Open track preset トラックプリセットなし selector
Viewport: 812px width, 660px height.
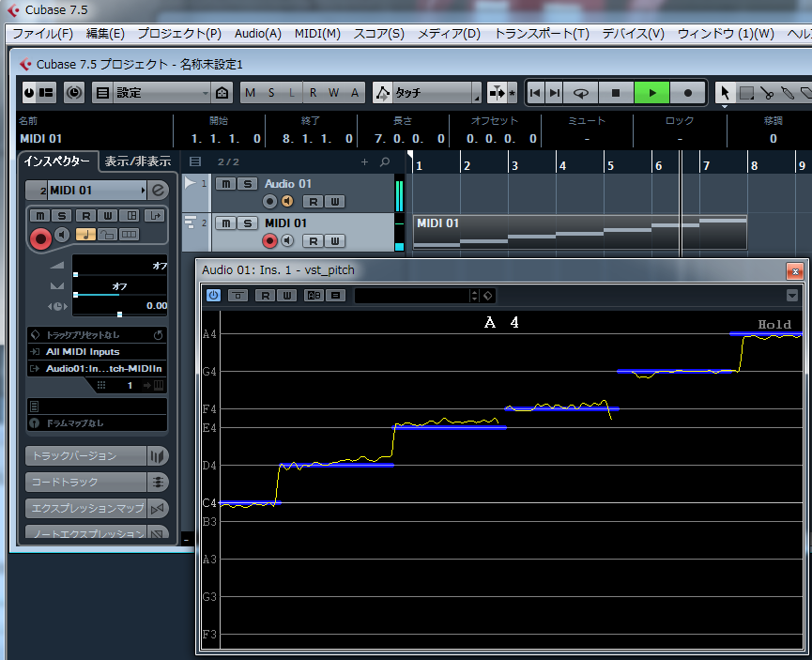pyautogui.click(x=97, y=335)
